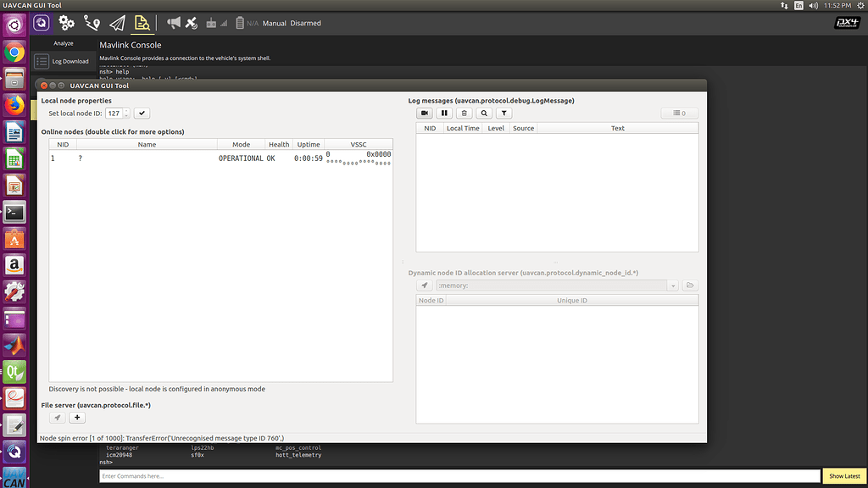
Task: Launch the file server rocket button
Action: coord(57,418)
